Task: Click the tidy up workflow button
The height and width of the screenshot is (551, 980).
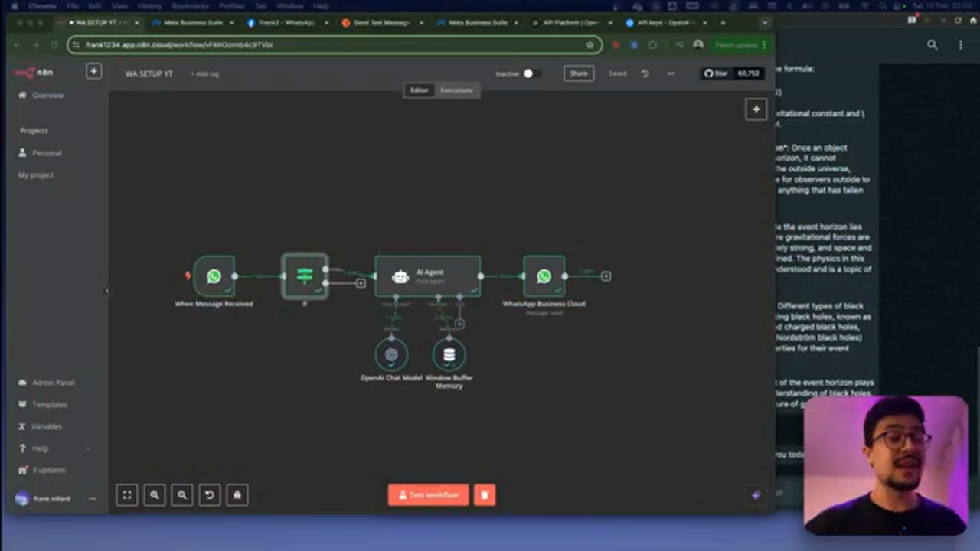Action: pos(237,495)
